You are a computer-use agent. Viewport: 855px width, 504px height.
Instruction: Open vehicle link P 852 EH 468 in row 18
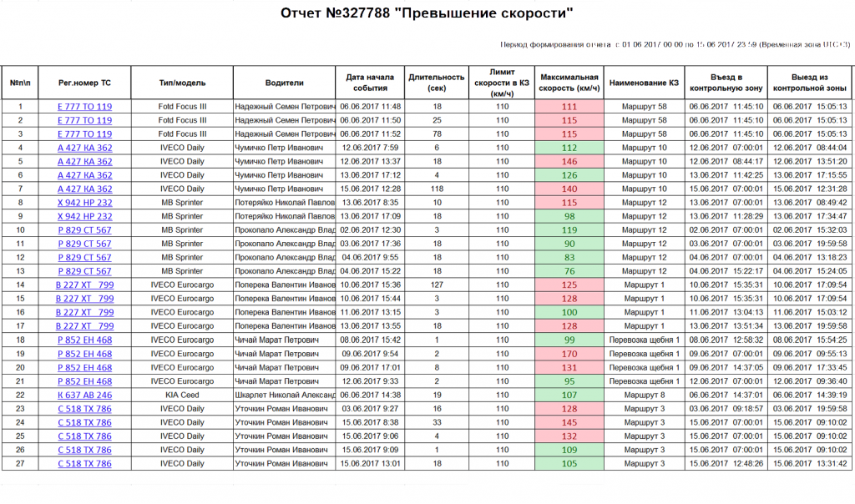pos(84,340)
